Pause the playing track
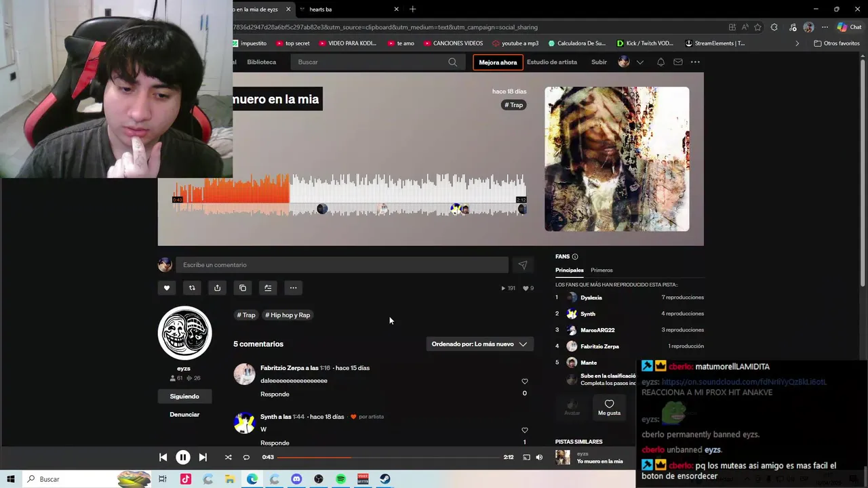This screenshot has height=488, width=868. (183, 457)
